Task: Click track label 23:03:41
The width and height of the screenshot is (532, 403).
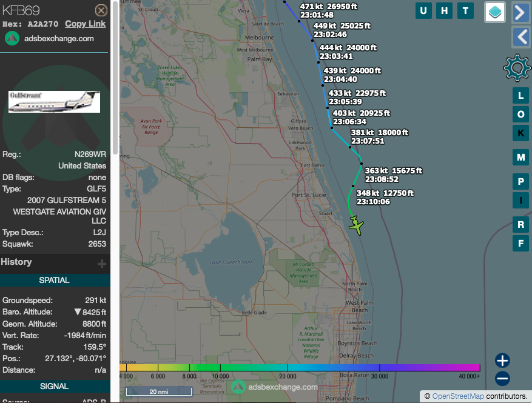Action: click(336, 56)
